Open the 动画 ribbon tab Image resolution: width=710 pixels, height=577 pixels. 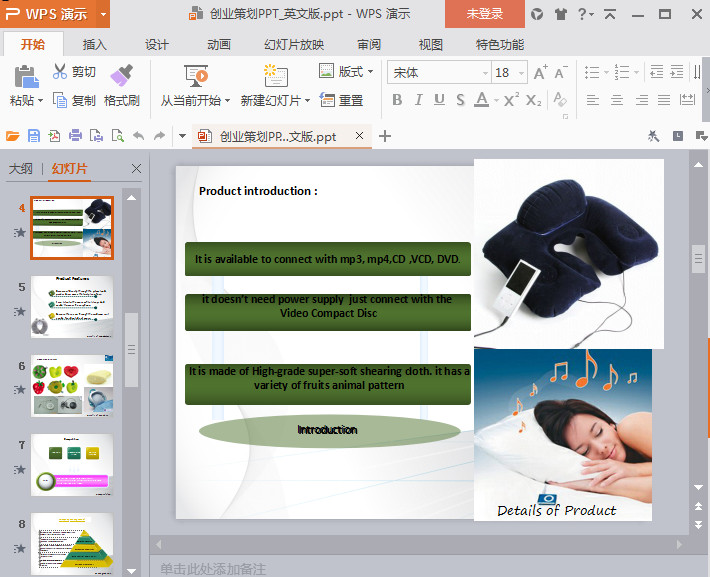[x=219, y=44]
